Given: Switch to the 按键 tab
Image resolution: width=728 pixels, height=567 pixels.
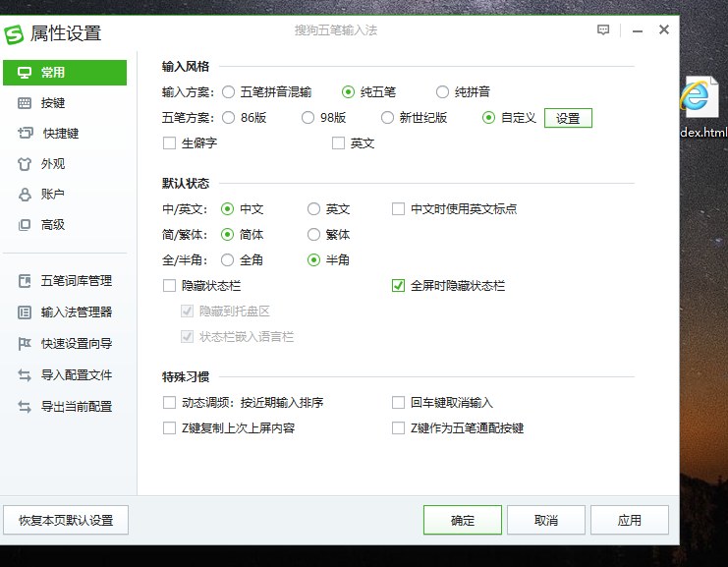Looking at the screenshot, I should click(x=65, y=103).
